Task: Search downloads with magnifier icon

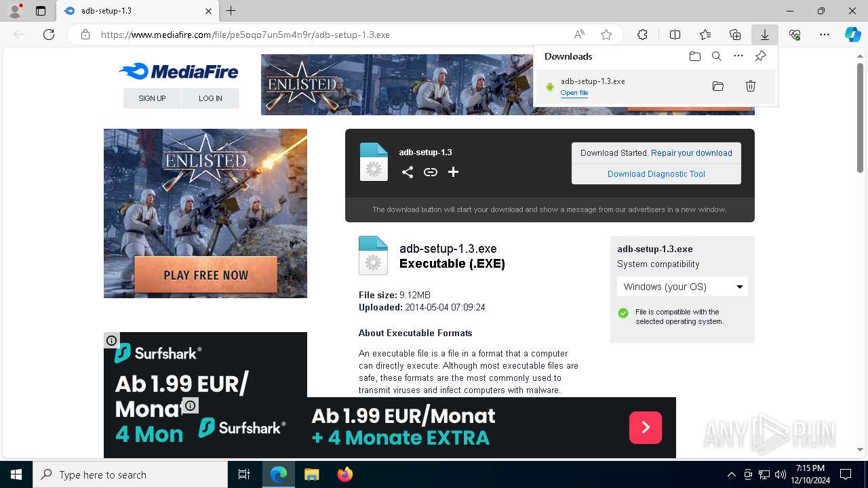Action: click(x=717, y=56)
